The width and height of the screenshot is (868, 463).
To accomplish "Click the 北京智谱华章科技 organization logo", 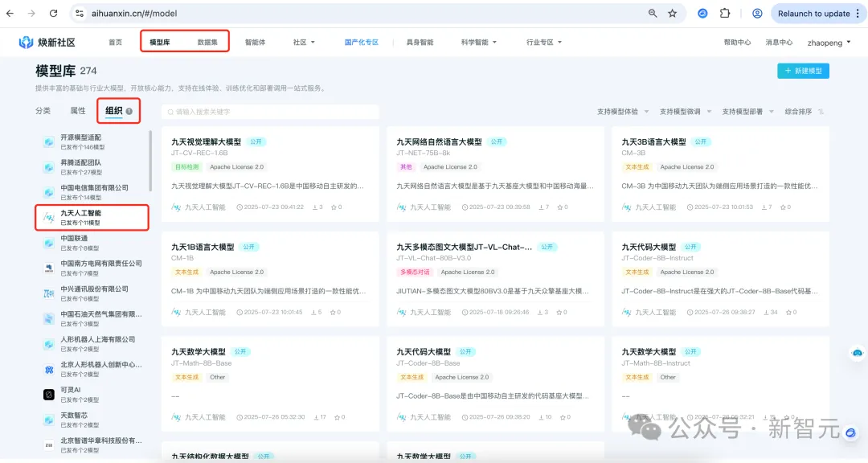I will pyautogui.click(x=49, y=445).
